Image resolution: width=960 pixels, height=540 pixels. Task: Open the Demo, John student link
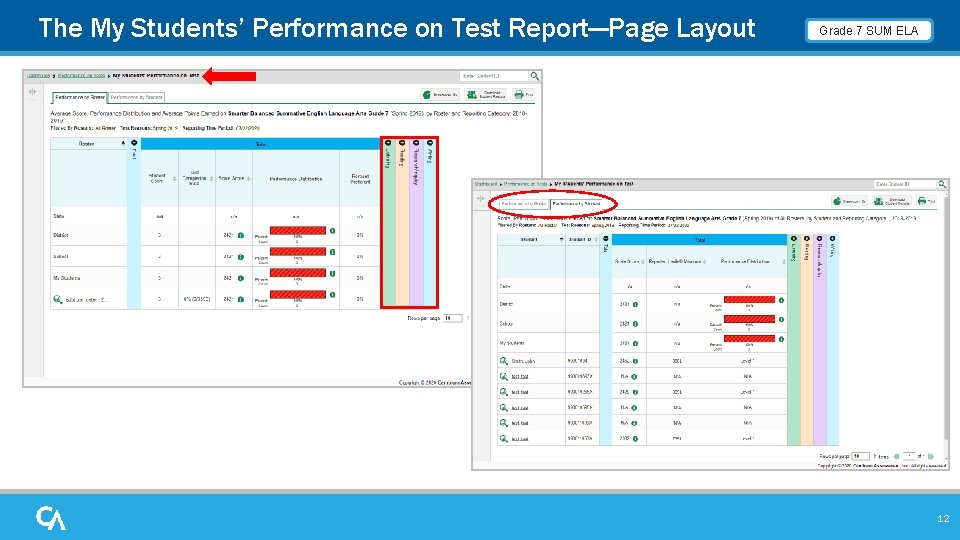(x=523, y=361)
